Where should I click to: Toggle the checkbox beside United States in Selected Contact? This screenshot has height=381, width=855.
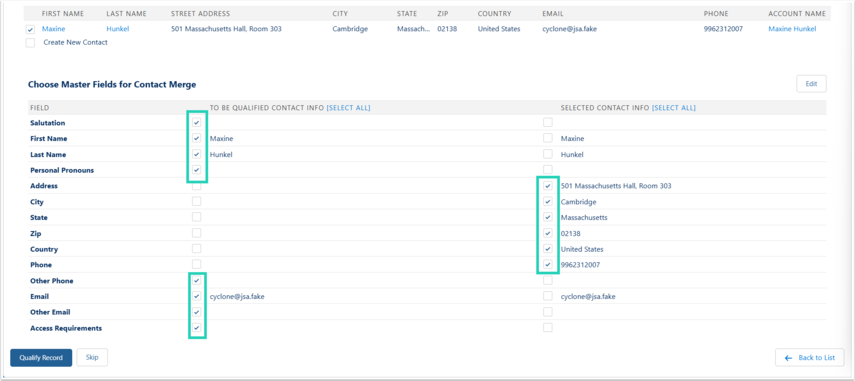pos(547,249)
